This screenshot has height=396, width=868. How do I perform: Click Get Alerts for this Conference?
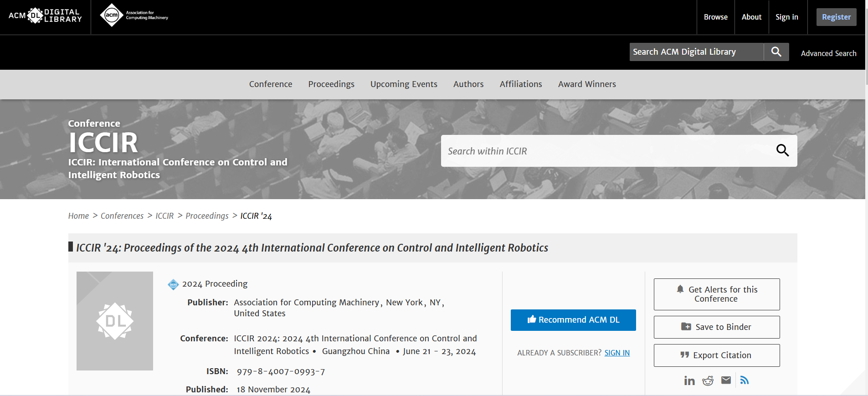point(717,294)
